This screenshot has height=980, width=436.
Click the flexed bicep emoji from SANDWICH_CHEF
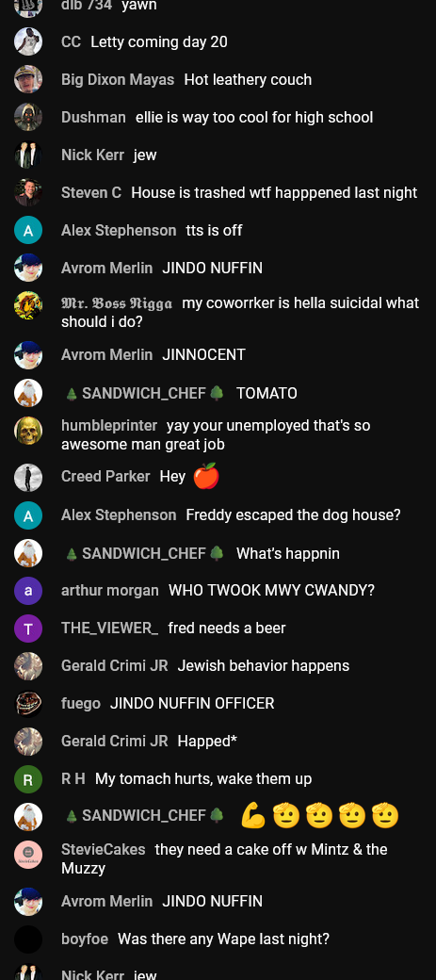253,816
